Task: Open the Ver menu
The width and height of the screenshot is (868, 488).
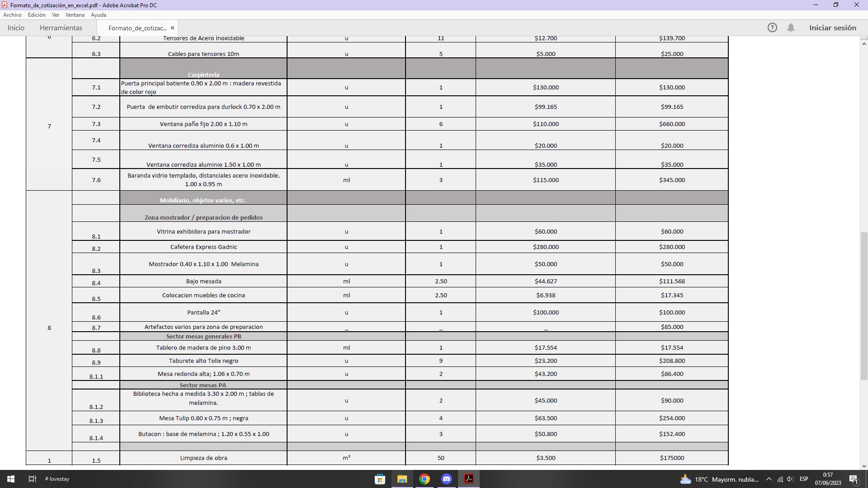Action: [56, 15]
